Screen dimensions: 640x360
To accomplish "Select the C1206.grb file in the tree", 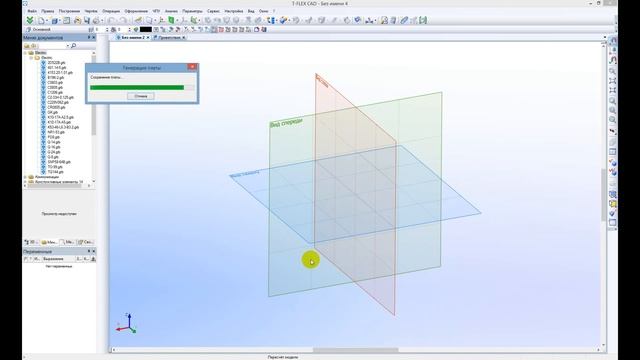I will tap(55, 92).
